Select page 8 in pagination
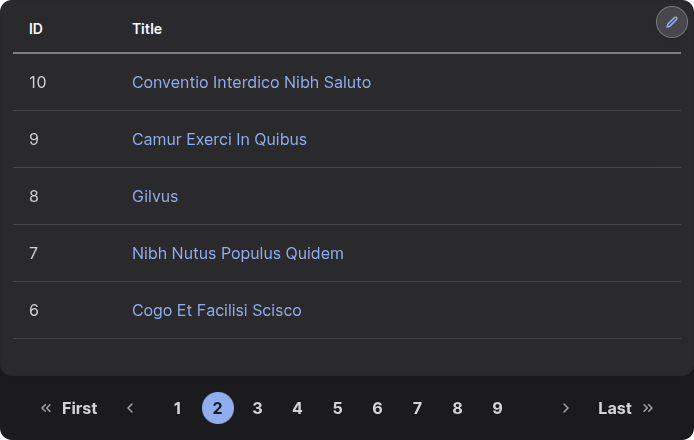Image resolution: width=694 pixels, height=440 pixels. coord(458,408)
